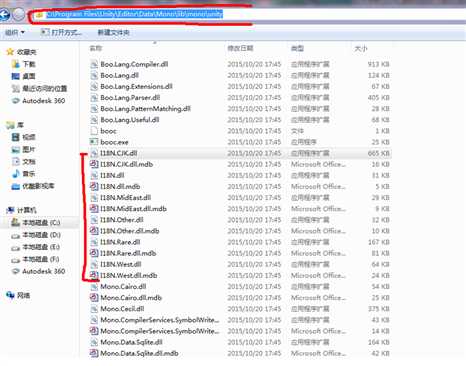
Task: Click the folder icon in the address bar
Action: 39,15
